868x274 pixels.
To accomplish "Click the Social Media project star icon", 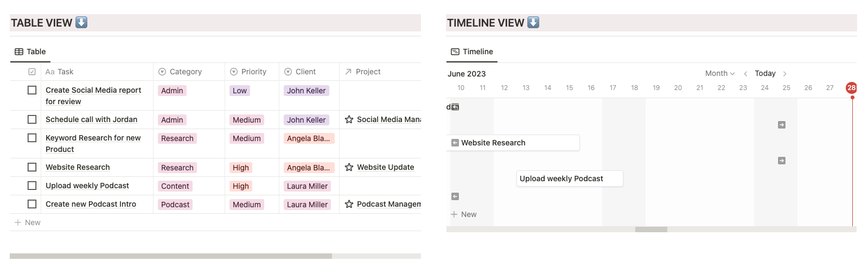I will (349, 119).
